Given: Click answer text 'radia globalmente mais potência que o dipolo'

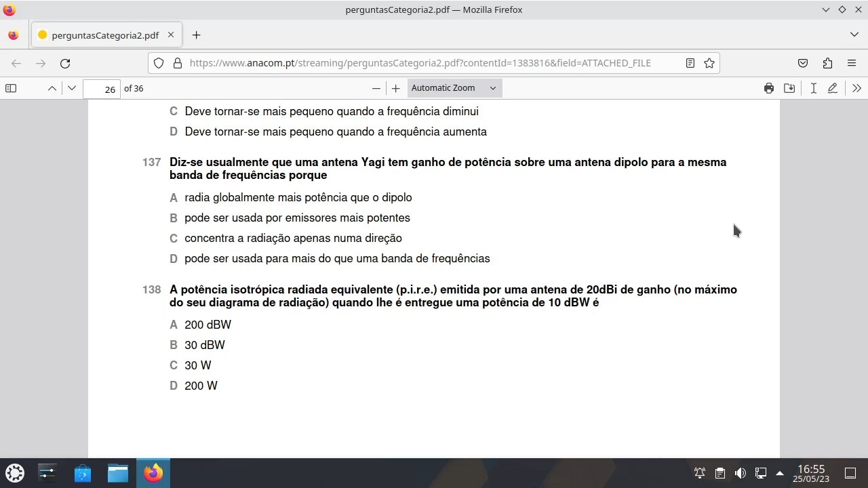Looking at the screenshot, I should 298,197.
